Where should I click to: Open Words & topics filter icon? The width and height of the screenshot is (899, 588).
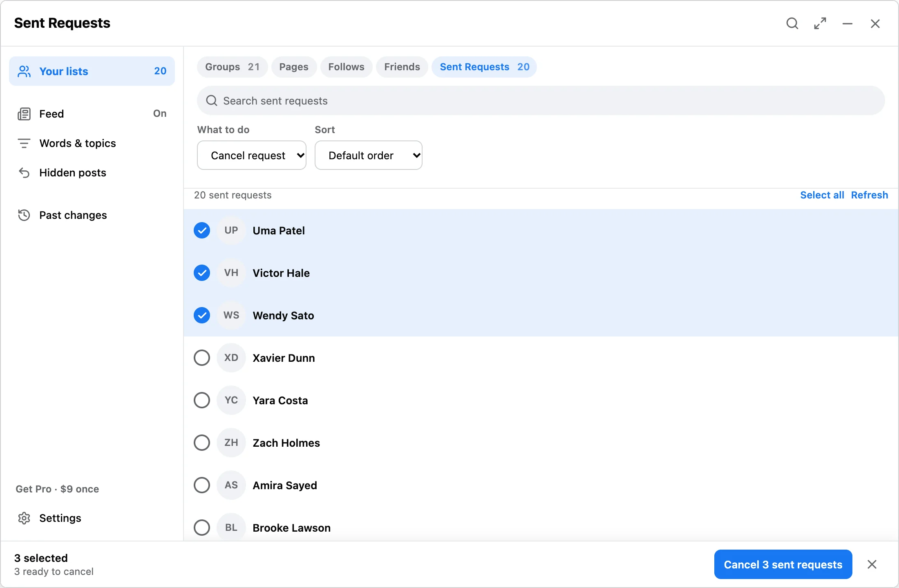pos(24,143)
